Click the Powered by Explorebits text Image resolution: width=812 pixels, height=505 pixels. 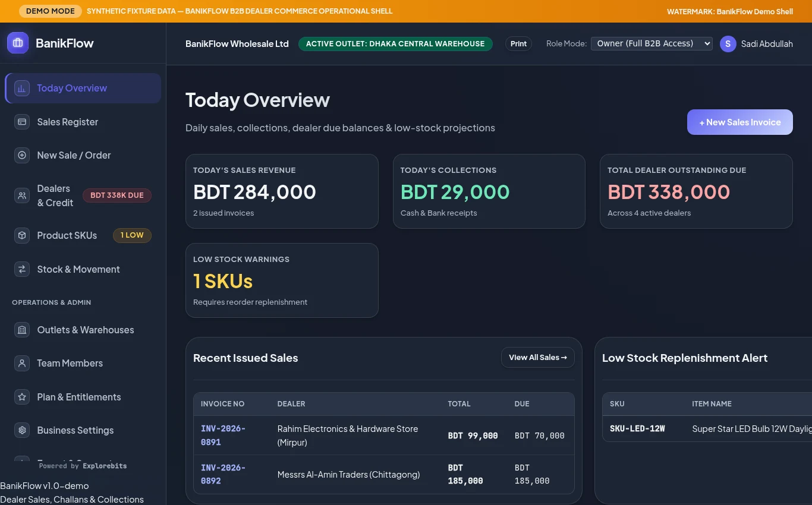tap(83, 466)
